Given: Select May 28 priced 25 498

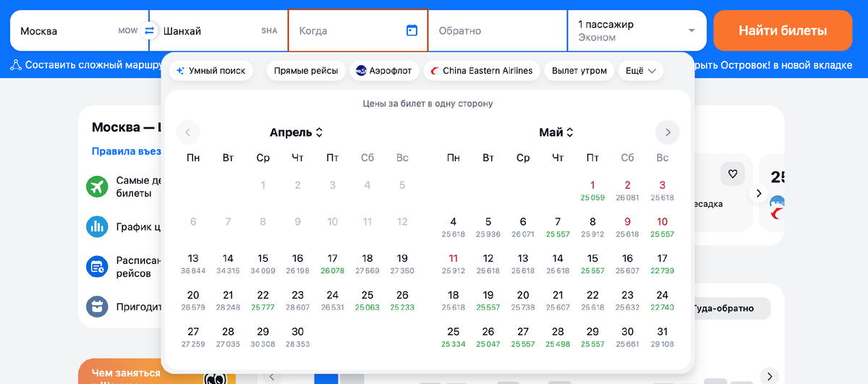Looking at the screenshot, I should click(558, 337).
